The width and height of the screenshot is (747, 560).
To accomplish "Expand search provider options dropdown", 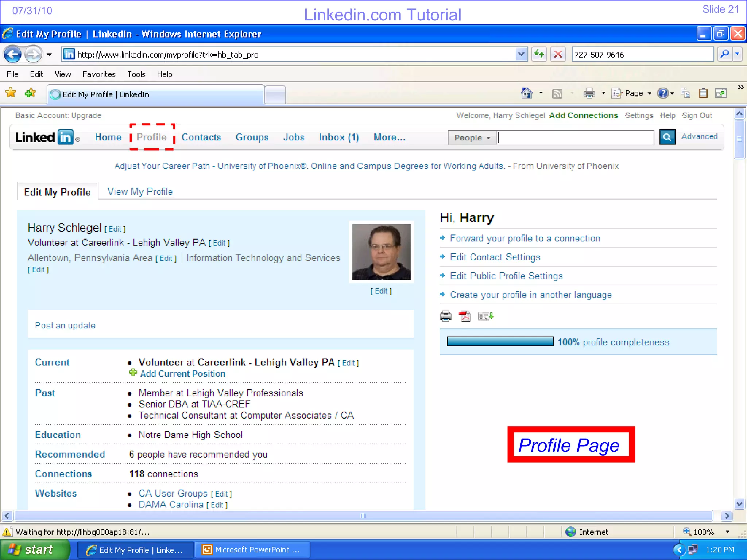I will pos(737,54).
